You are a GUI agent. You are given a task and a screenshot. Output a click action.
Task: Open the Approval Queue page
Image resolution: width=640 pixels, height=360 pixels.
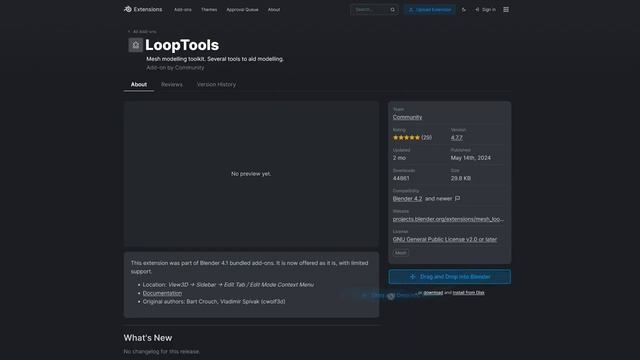[x=242, y=9]
